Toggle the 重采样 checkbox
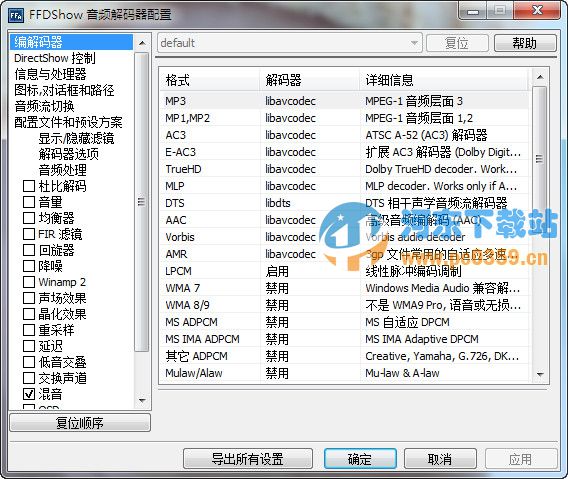This screenshot has height=479, width=568. [x=29, y=330]
